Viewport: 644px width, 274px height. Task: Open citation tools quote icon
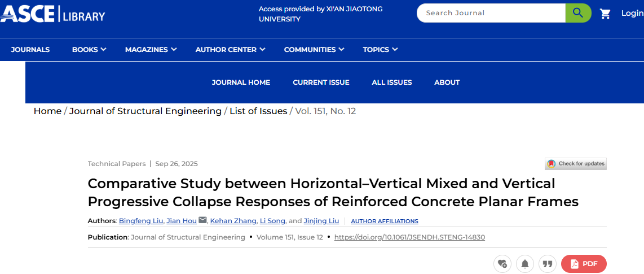pos(546,264)
